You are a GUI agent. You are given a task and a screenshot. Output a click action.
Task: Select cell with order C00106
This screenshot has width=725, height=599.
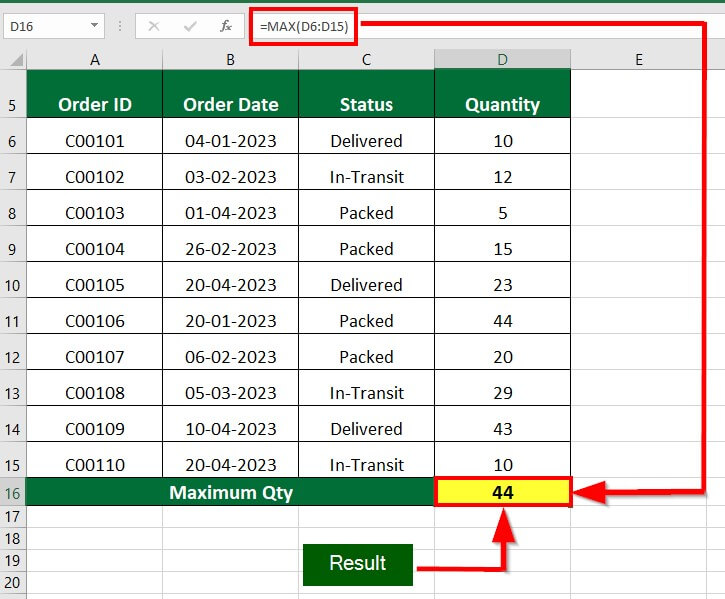tap(95, 316)
